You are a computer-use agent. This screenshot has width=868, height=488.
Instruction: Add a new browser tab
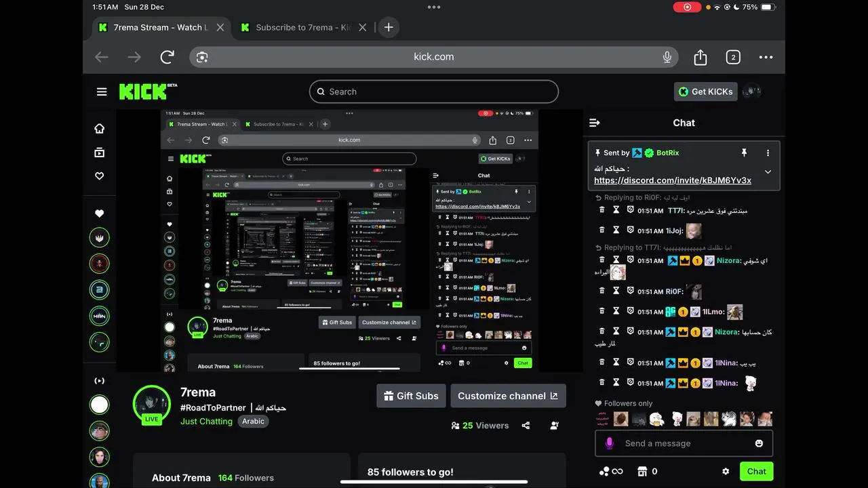click(389, 27)
